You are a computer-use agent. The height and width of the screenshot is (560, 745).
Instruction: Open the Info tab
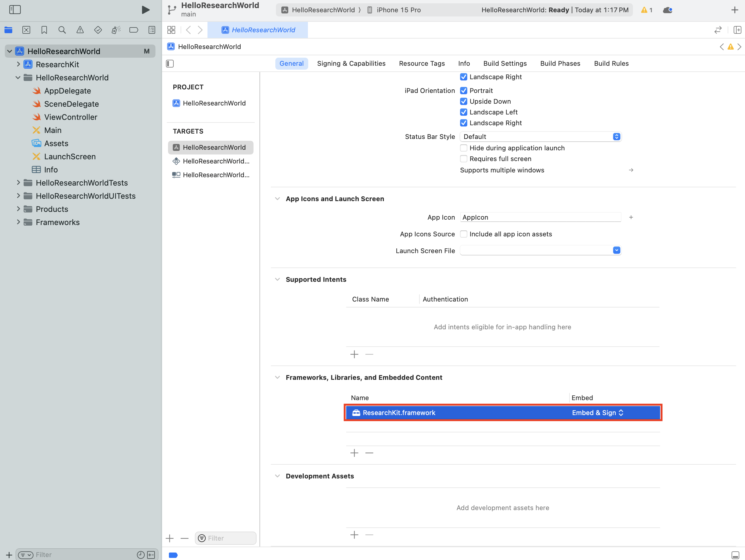tap(464, 63)
